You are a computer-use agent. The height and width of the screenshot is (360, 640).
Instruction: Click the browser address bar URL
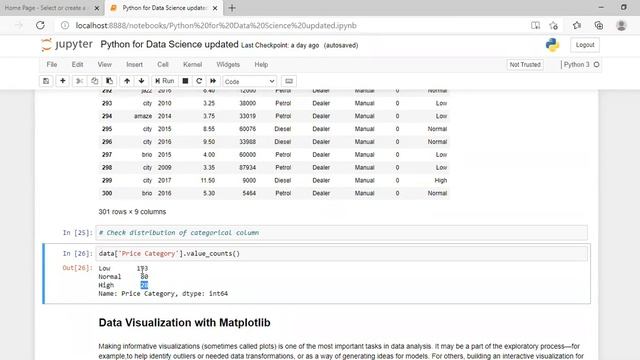216,25
